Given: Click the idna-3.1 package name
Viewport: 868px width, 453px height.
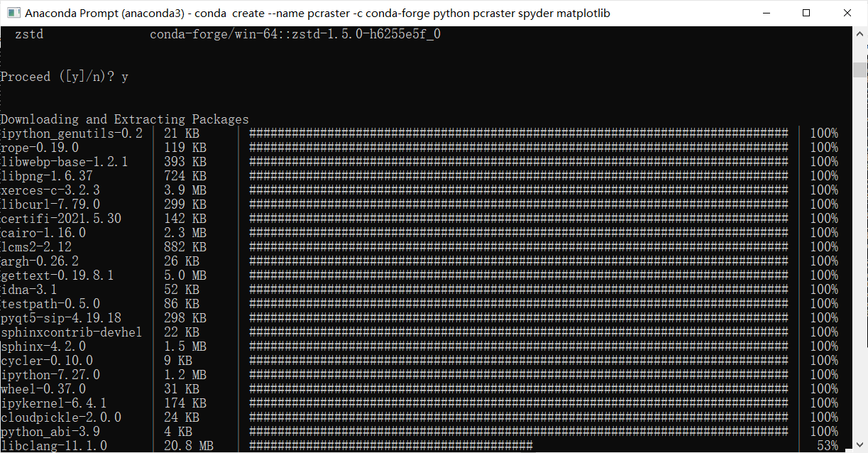Looking at the screenshot, I should click(x=29, y=290).
